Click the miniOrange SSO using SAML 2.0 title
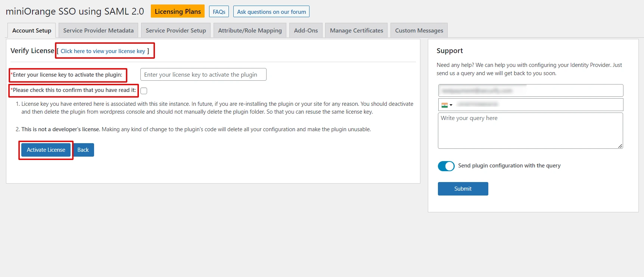Image resolution: width=644 pixels, height=277 pixels. coord(75,11)
